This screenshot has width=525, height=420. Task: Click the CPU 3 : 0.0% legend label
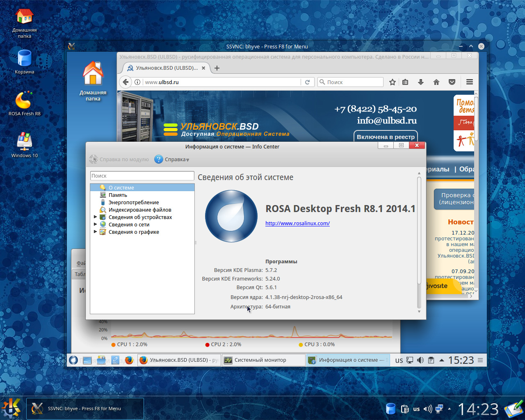(x=320, y=345)
